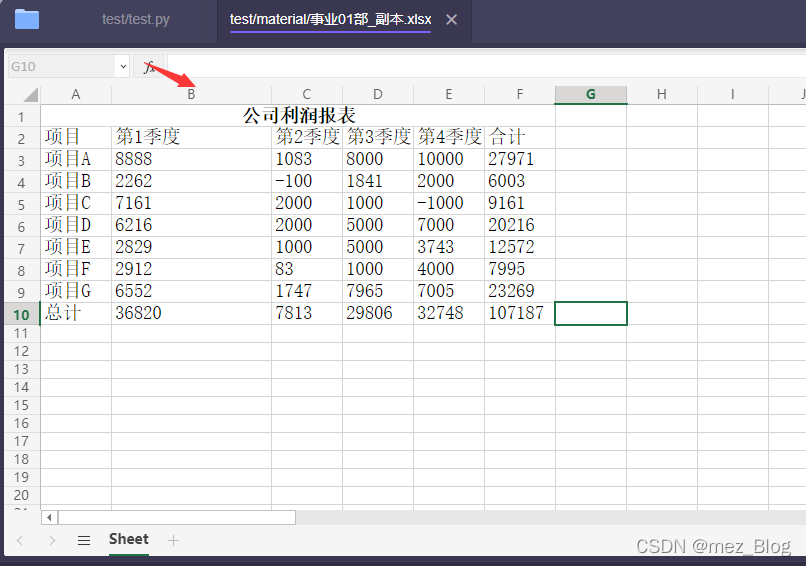Image resolution: width=806 pixels, height=566 pixels.
Task: Select column G header
Action: pyautogui.click(x=591, y=95)
